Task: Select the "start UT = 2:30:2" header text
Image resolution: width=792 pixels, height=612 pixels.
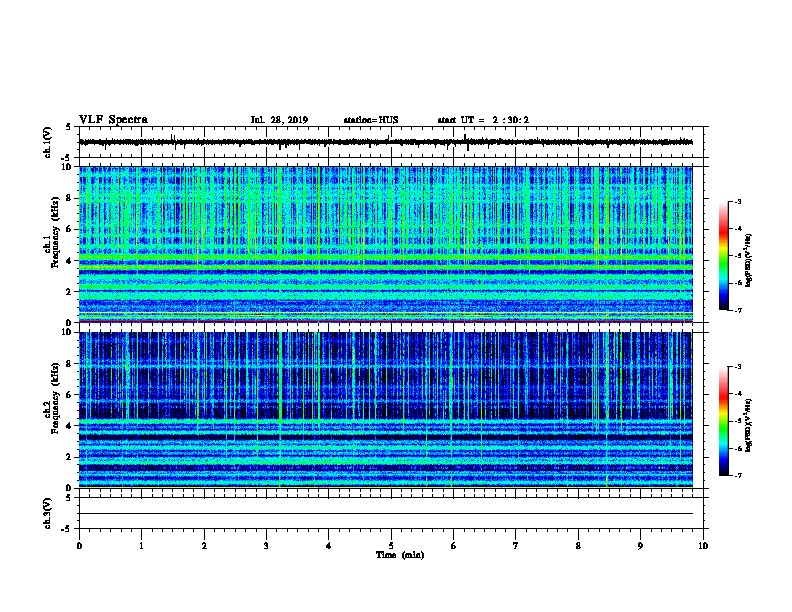Action: (x=483, y=120)
